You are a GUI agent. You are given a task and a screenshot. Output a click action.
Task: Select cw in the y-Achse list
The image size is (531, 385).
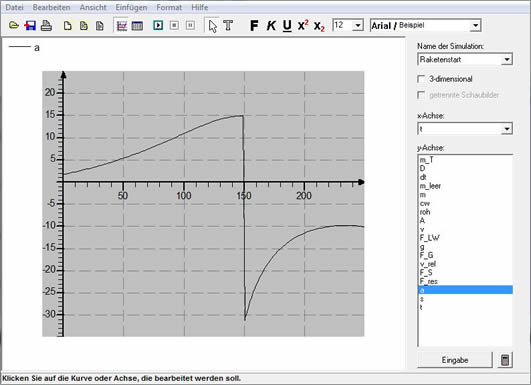click(x=466, y=203)
